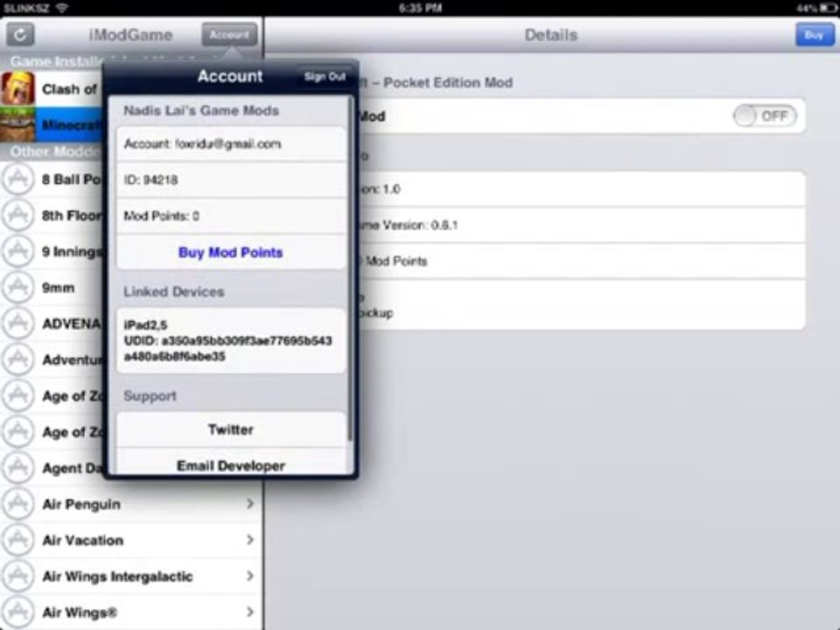Tap Buy Mod Points link
This screenshot has height=630, width=840.
[230, 252]
